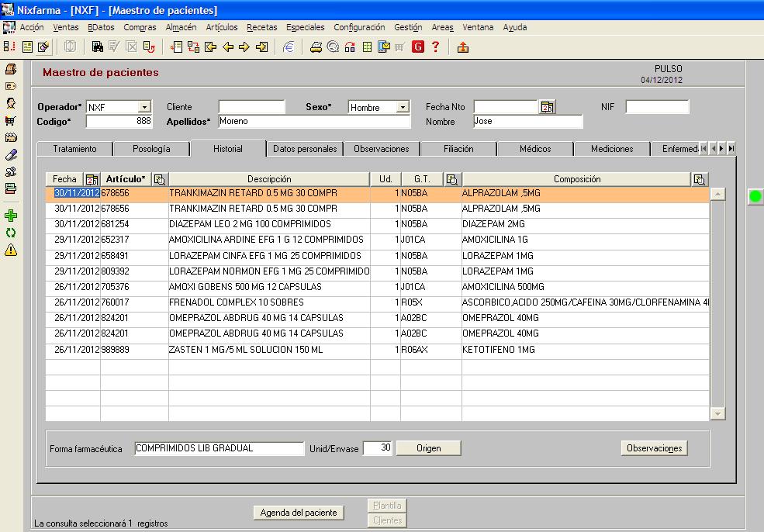Click the Forma farmacéutica field

[x=220, y=448]
